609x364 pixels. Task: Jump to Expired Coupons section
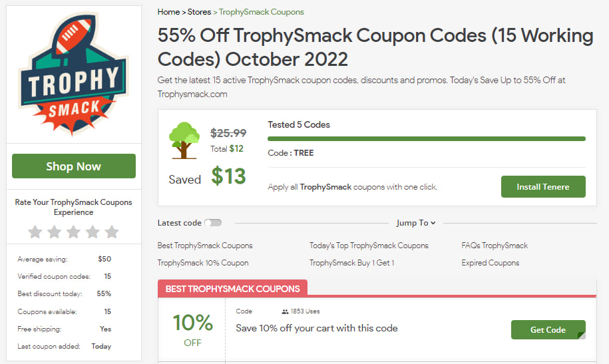491,263
